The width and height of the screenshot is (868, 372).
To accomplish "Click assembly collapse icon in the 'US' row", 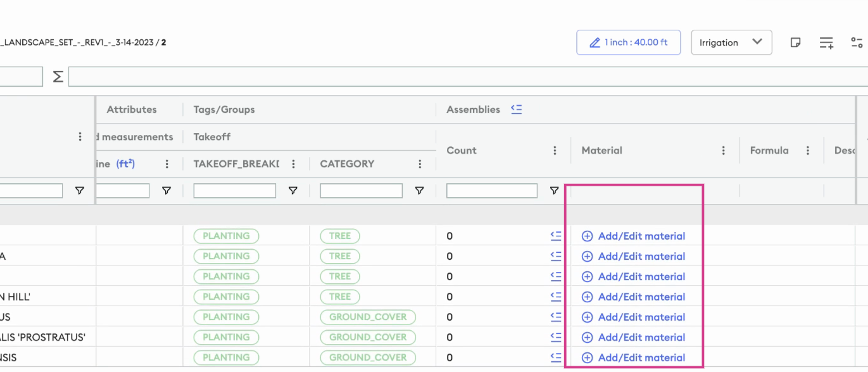I will [x=556, y=316].
